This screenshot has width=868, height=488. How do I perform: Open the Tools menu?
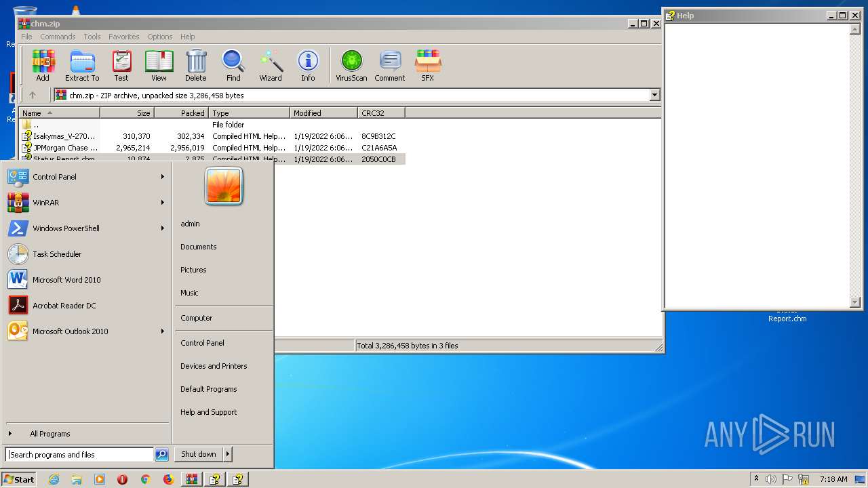click(x=92, y=37)
